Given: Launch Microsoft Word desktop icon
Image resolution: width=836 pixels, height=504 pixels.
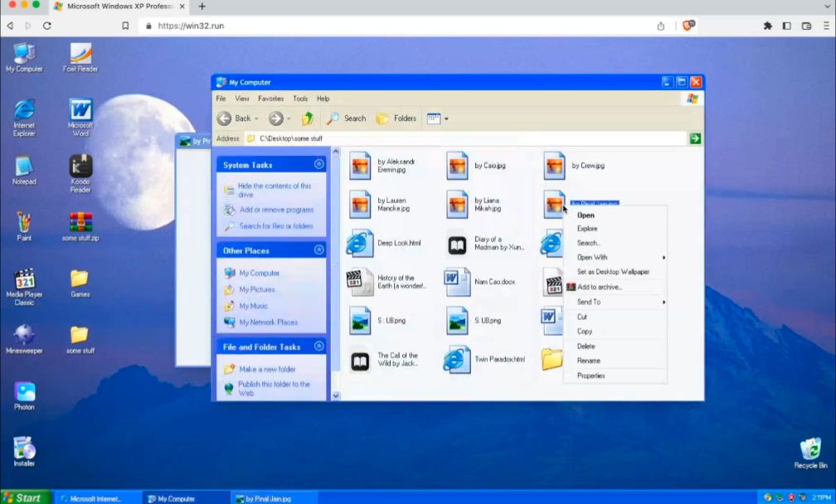Looking at the screenshot, I should point(80,118).
